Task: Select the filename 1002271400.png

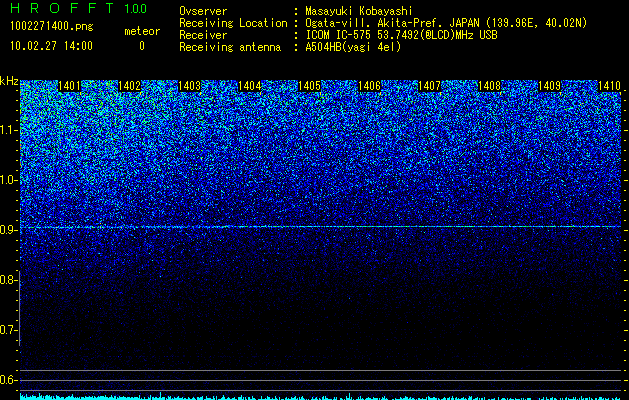Action: point(52,27)
